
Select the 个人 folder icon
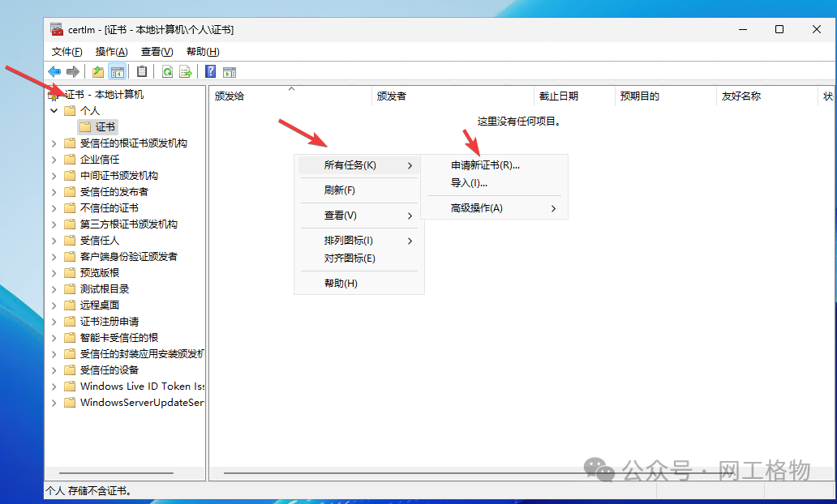tap(70, 110)
